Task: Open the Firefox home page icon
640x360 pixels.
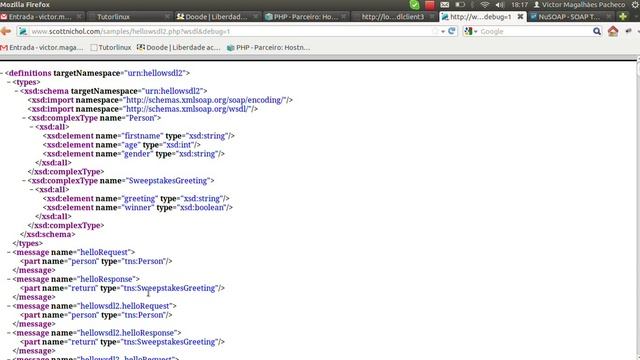Action: pos(613,31)
